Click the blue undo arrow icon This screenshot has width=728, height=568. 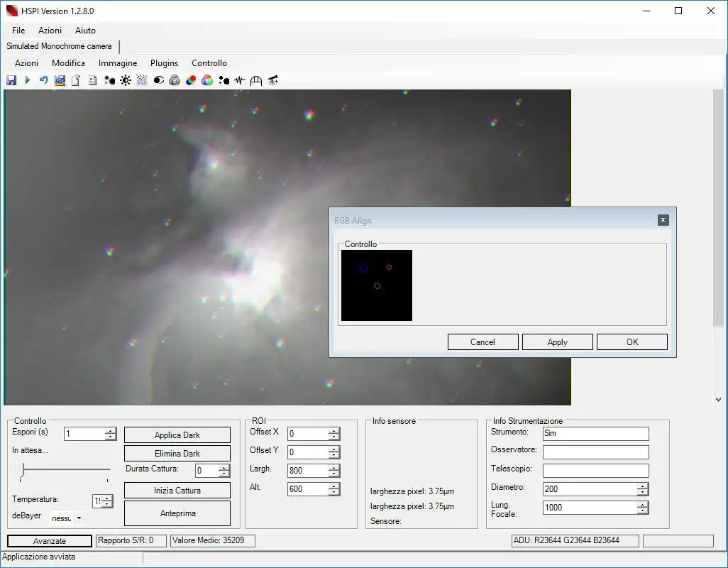43,80
